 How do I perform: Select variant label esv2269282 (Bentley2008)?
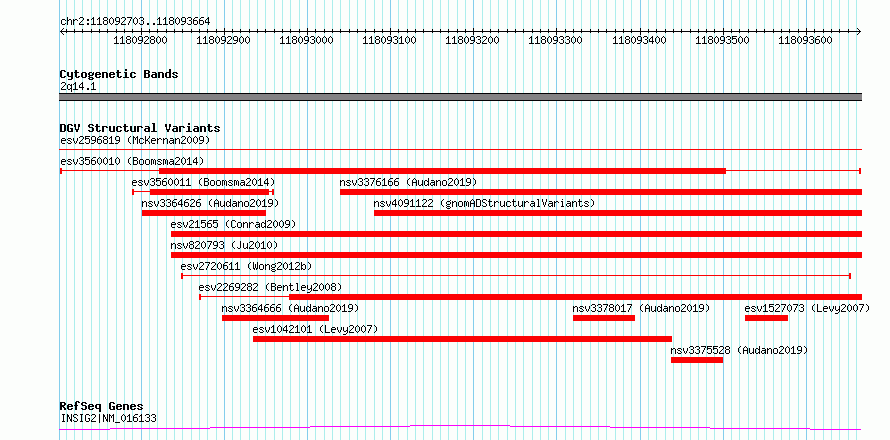270,287
